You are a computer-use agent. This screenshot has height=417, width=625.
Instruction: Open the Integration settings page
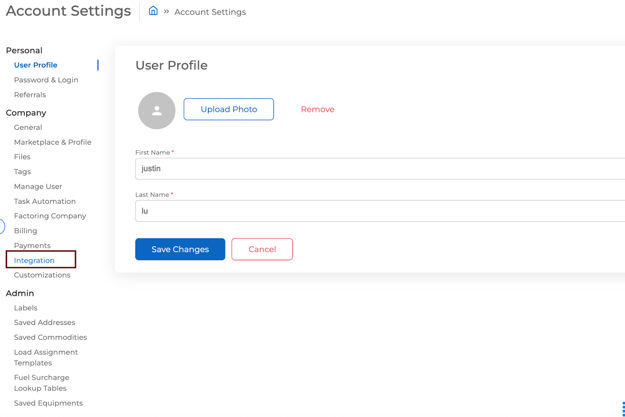click(34, 260)
